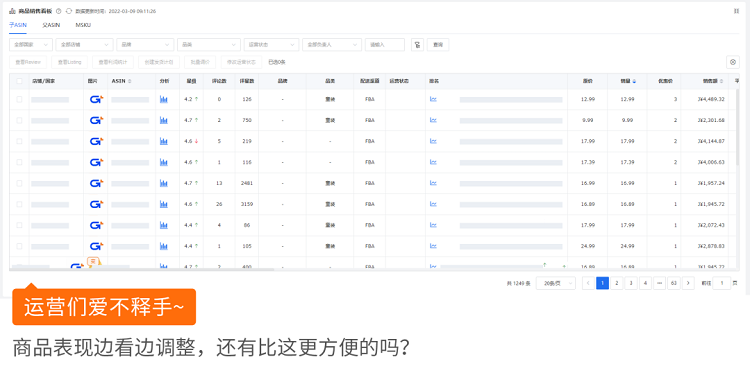Click the G product image in the 4,489.32 row
This screenshot has width=750, height=375.
tap(97, 99)
